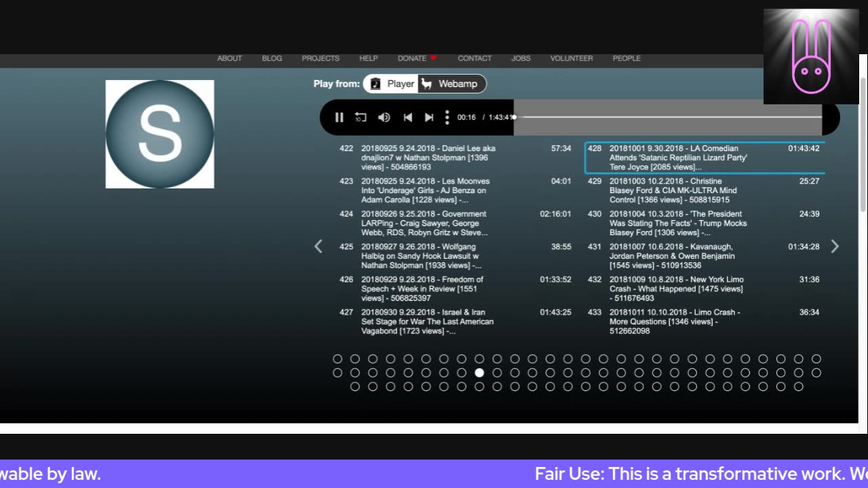Click the S item thumbnail image
Screen dimensions: 868x488
point(160,134)
